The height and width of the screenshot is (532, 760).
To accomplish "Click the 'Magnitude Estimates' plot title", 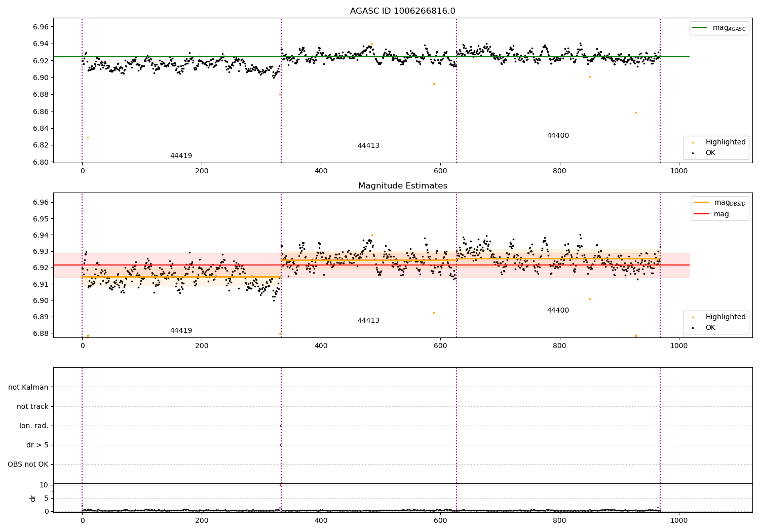I will tap(402, 186).
